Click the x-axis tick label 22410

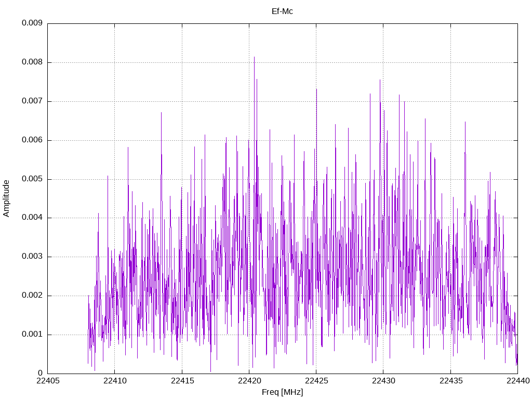(115, 381)
